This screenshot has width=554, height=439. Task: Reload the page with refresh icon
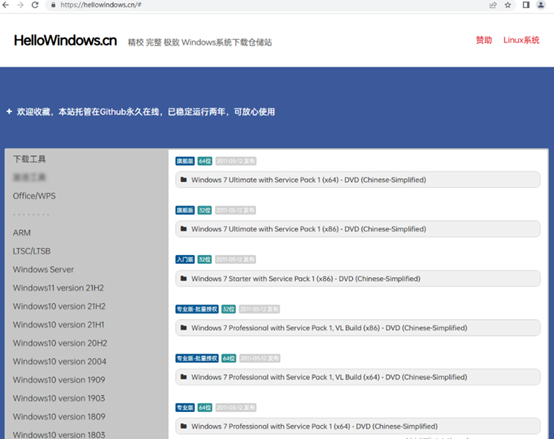(x=35, y=5)
